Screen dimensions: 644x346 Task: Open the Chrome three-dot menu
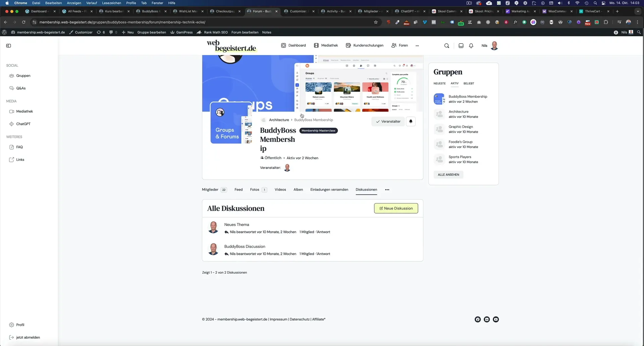click(x=637, y=22)
